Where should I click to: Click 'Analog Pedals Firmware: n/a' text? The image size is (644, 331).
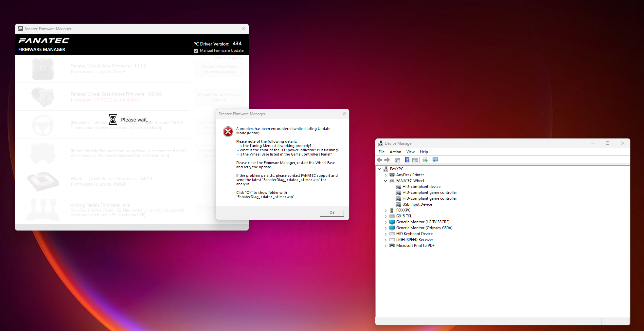click(100, 205)
